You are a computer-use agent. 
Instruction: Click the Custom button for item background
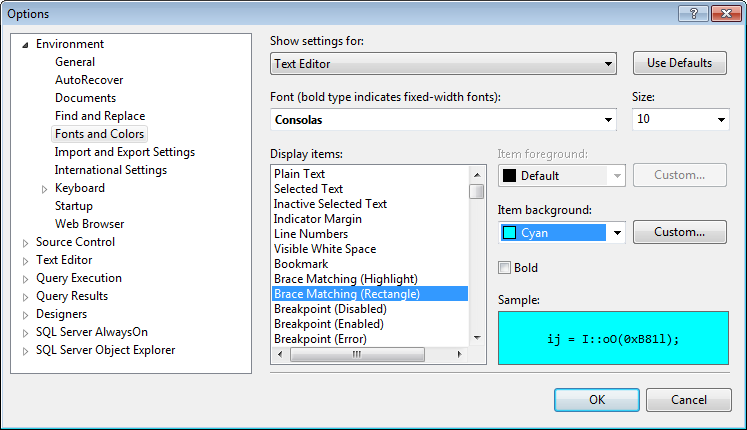pos(680,232)
